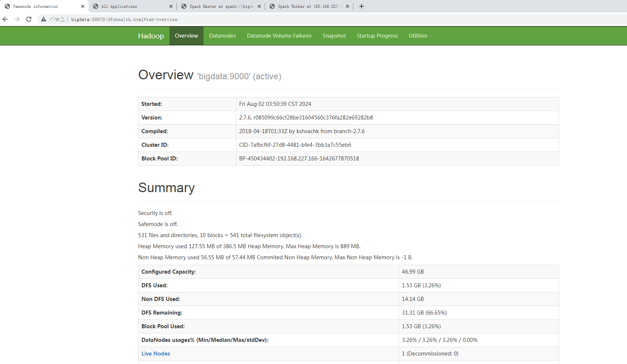Close the All Applications tab
This screenshot has width=627, height=364.
(171, 6)
